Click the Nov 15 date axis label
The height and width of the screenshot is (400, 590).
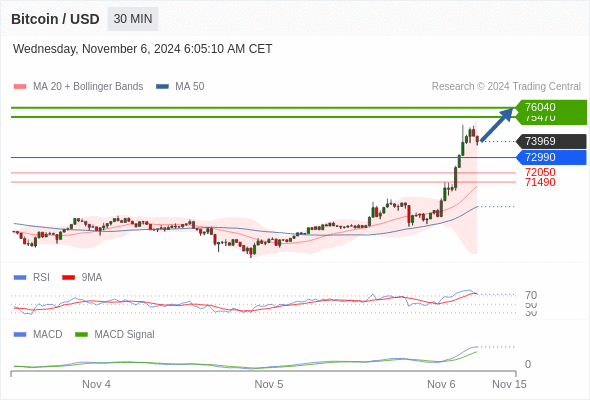[x=509, y=384]
